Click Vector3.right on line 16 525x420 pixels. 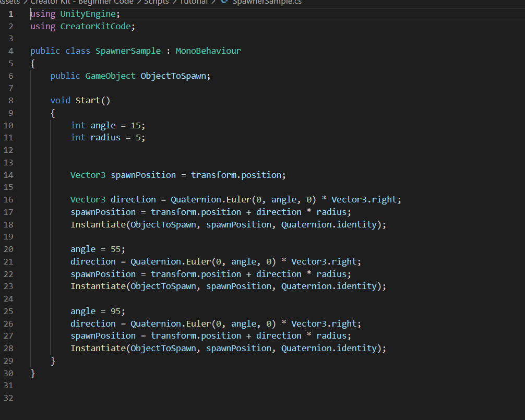coord(364,199)
